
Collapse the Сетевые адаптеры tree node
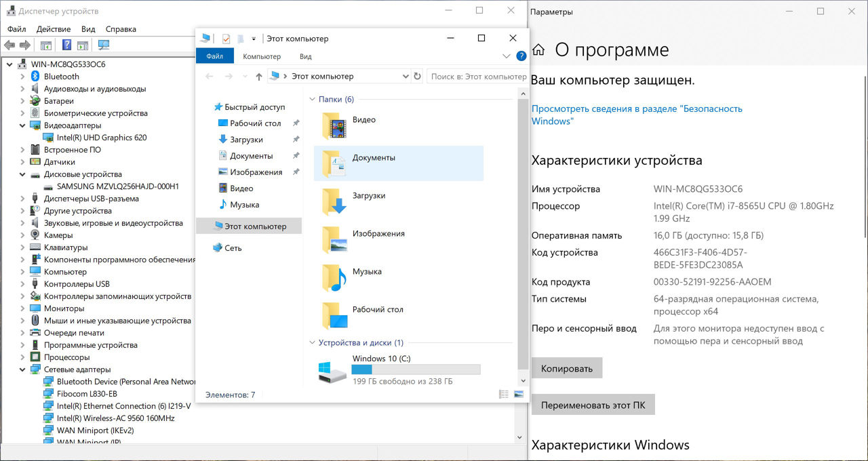[x=22, y=369]
